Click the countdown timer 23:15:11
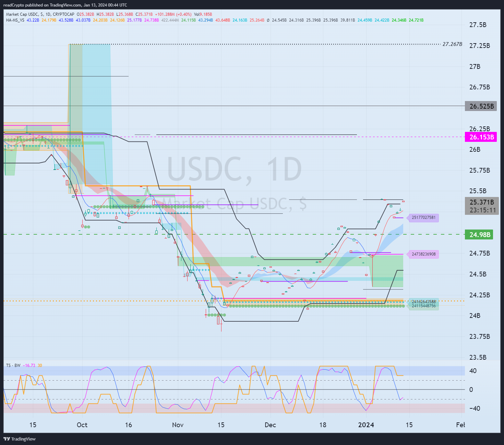 click(x=483, y=210)
